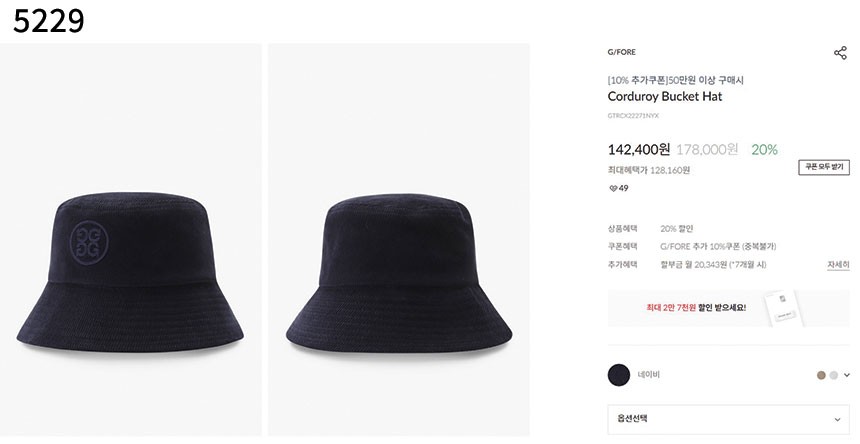This screenshot has height=444, width=860.
Task: Click the Corduroy Bucket Hat title
Action: [x=664, y=97]
